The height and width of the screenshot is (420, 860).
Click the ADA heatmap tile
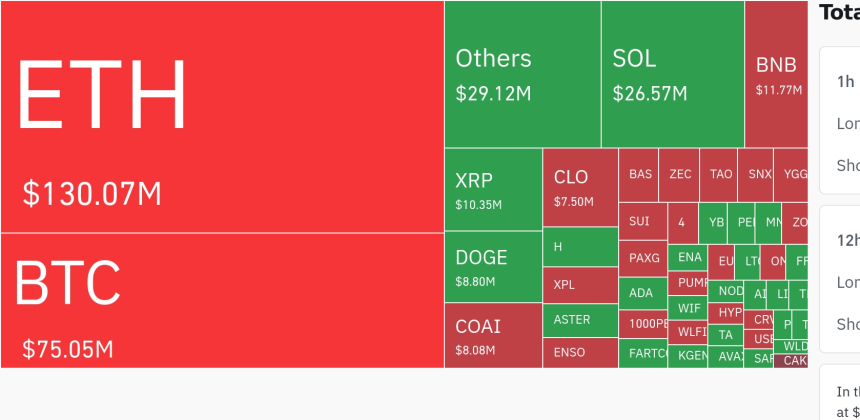click(642, 293)
